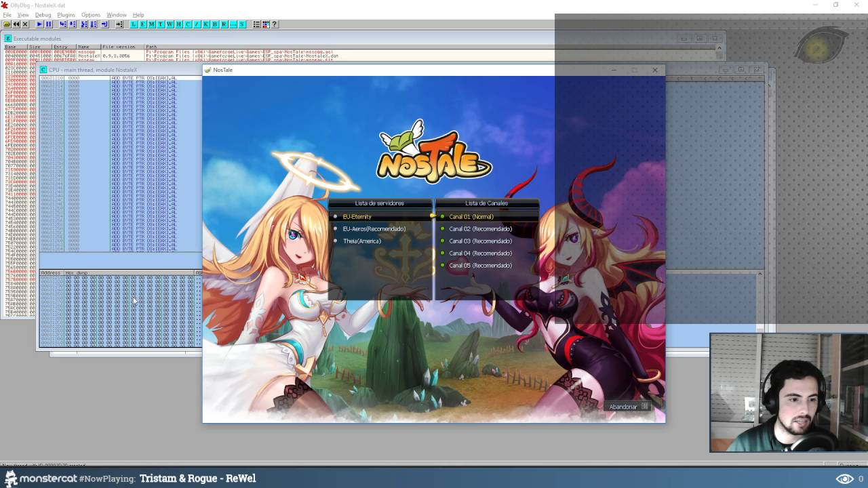
Task: Run the program with the play icon
Action: 39,24
